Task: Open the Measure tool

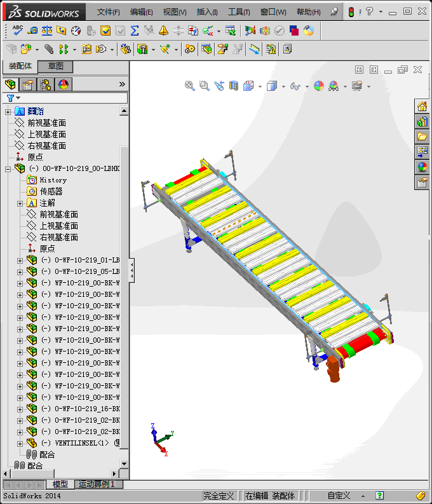Action: (x=32, y=31)
